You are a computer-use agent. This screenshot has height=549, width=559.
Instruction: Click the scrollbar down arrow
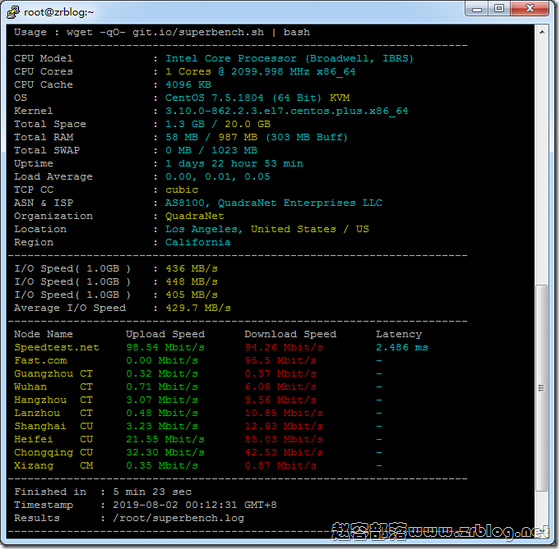click(542, 532)
